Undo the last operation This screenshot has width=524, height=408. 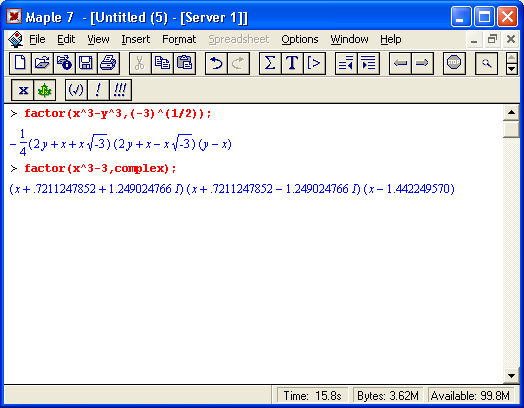(216, 63)
